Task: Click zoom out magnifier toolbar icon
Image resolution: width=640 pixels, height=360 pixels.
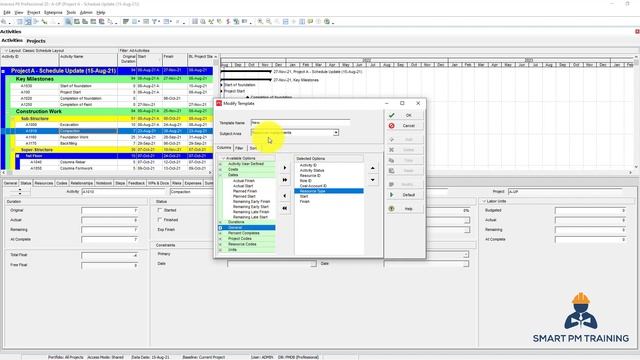Action: point(269,22)
